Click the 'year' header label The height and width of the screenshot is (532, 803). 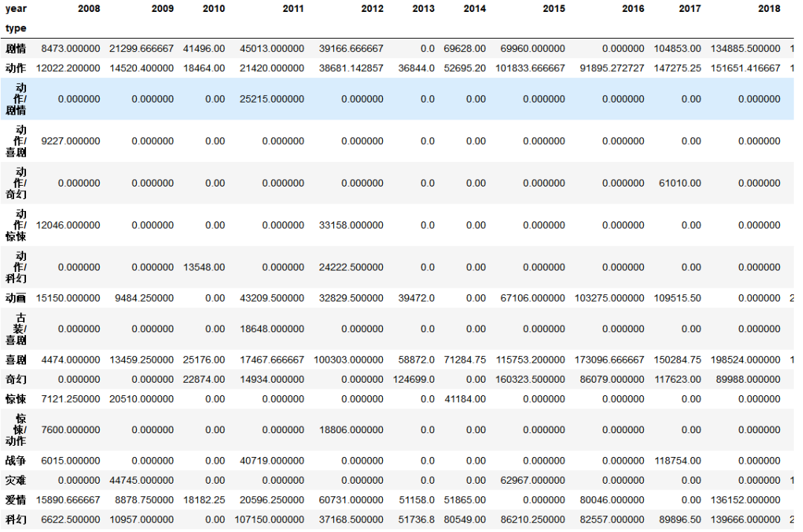(x=16, y=9)
